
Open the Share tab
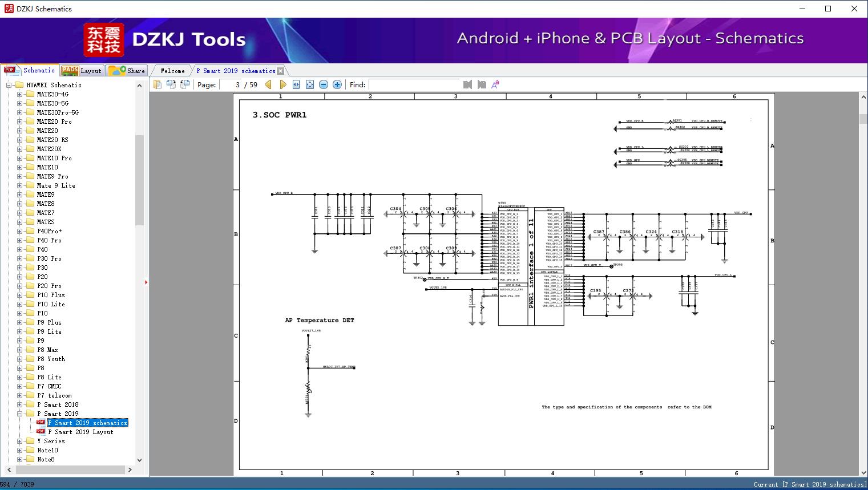coord(127,71)
